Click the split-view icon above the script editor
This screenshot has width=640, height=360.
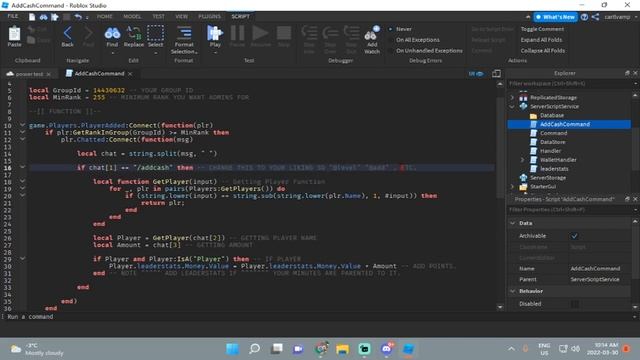pyautogui.click(x=496, y=73)
